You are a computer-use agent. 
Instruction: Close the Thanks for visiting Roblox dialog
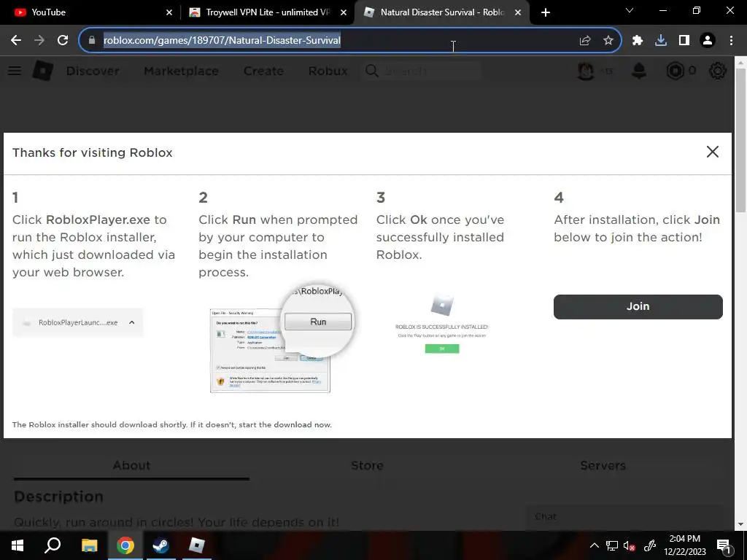tap(712, 152)
